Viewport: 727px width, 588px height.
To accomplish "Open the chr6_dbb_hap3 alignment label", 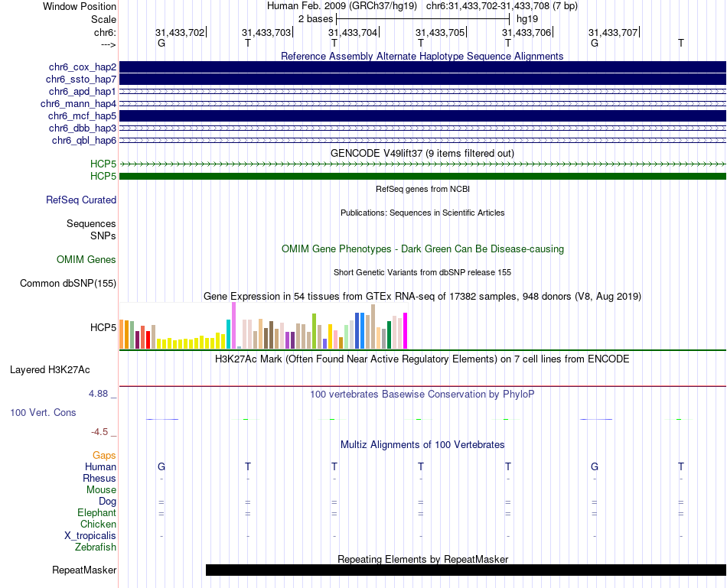I will (83, 128).
